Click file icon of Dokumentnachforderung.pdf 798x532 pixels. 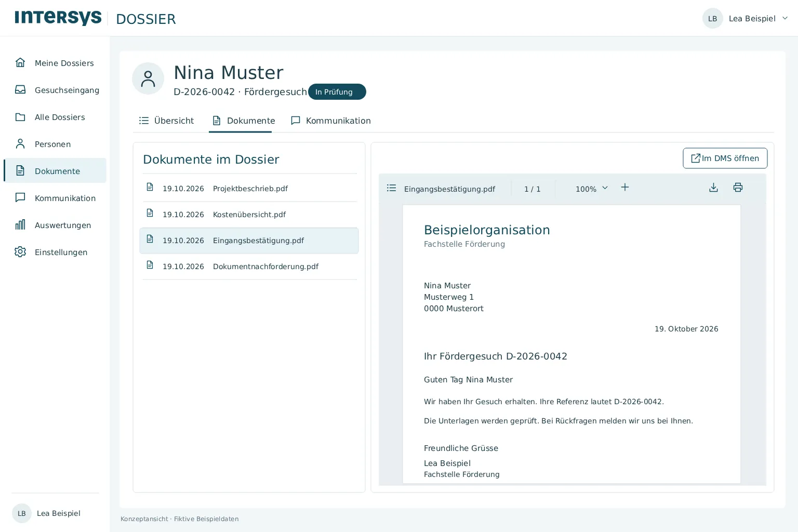(x=150, y=265)
